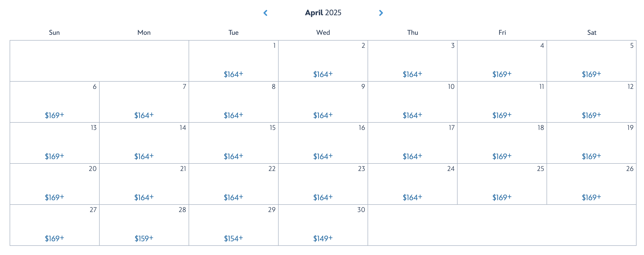Click the $164+ price on April 10
The height and width of the screenshot is (255, 644).
(x=412, y=115)
